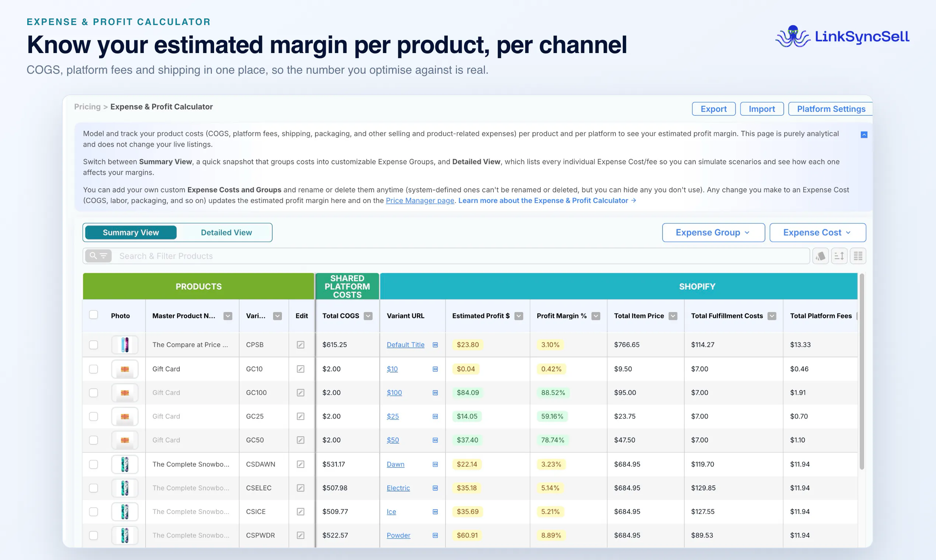Check the checkbox for CSDAWN row
This screenshot has height=560, width=936.
(x=93, y=464)
